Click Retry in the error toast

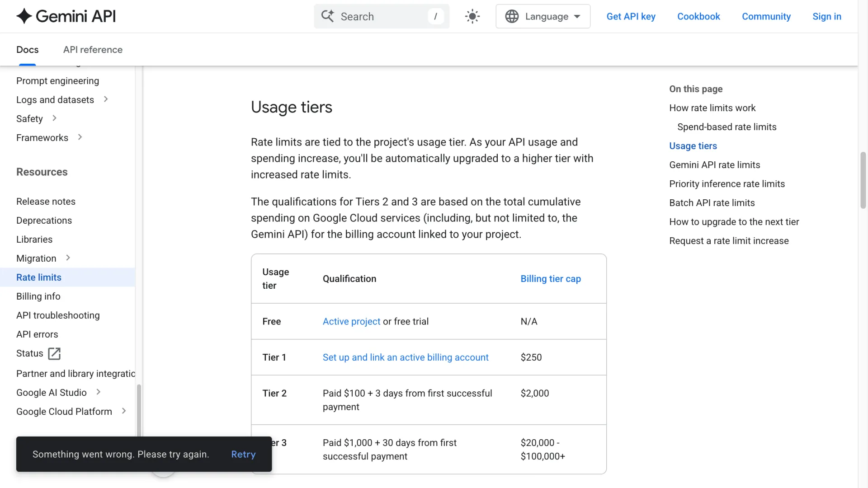[243, 455]
